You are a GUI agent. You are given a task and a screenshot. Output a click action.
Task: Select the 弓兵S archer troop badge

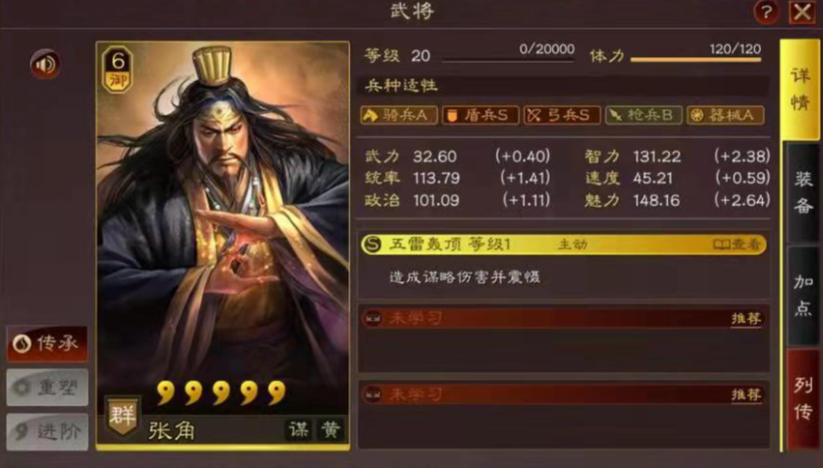(562, 115)
